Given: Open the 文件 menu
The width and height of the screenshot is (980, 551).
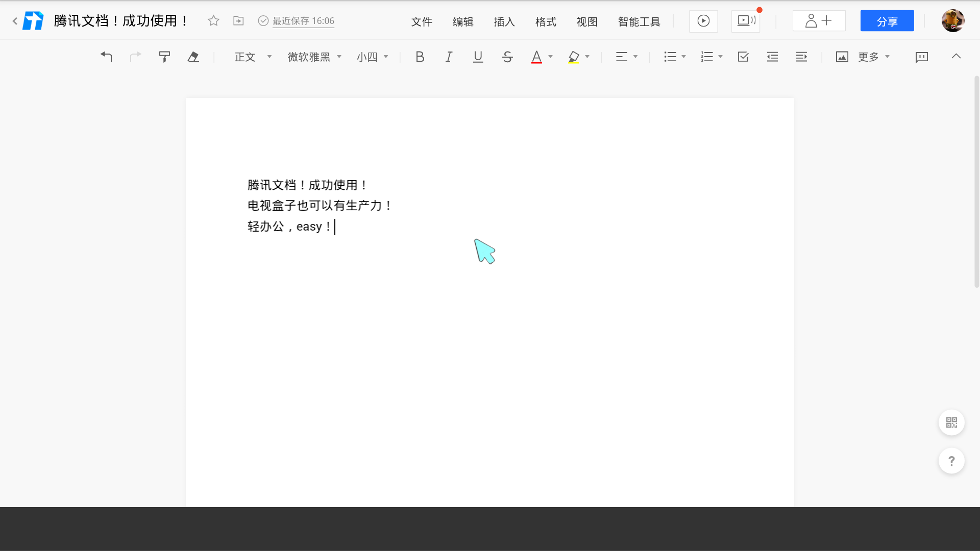Looking at the screenshot, I should (x=422, y=22).
